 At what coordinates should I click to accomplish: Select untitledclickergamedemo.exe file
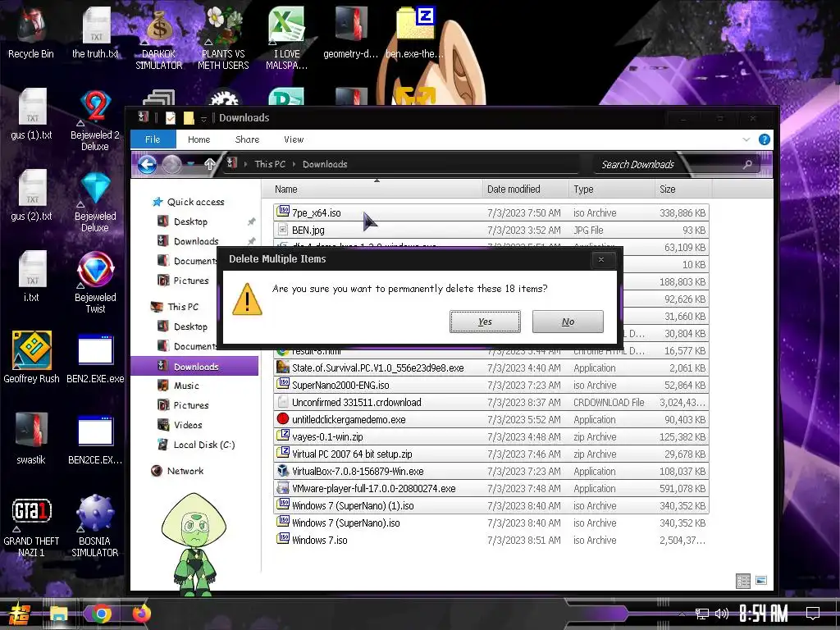point(491,419)
